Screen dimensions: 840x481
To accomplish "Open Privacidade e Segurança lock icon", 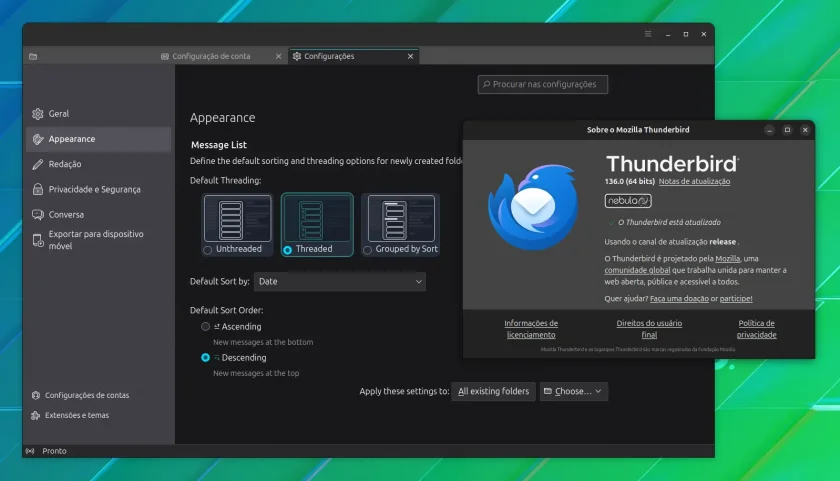I will pos(38,189).
